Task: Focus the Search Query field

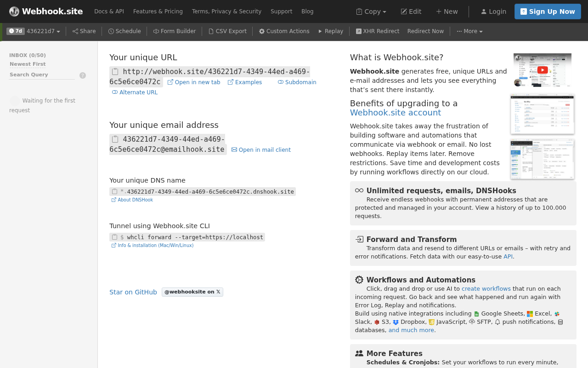Action: point(42,75)
